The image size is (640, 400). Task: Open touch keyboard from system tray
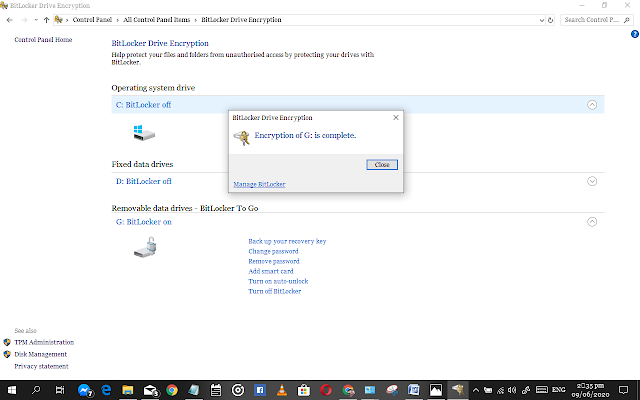pos(542,390)
